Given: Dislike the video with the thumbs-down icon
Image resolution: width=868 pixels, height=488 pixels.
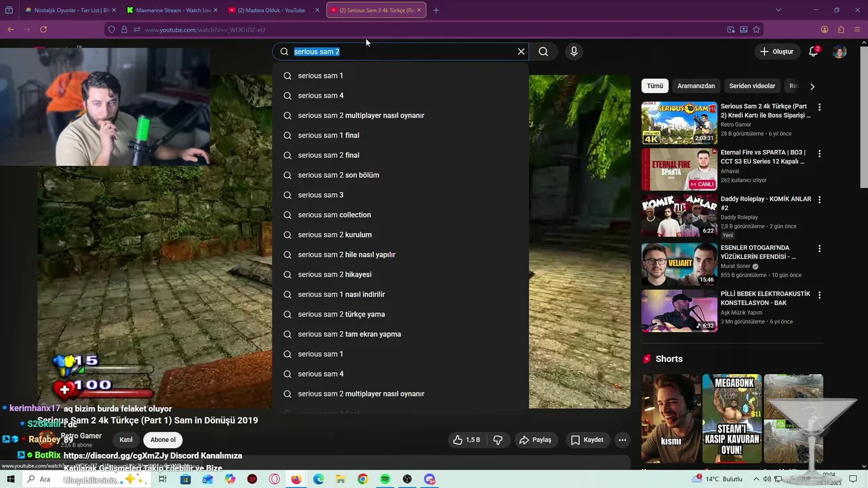Looking at the screenshot, I should 498,440.
